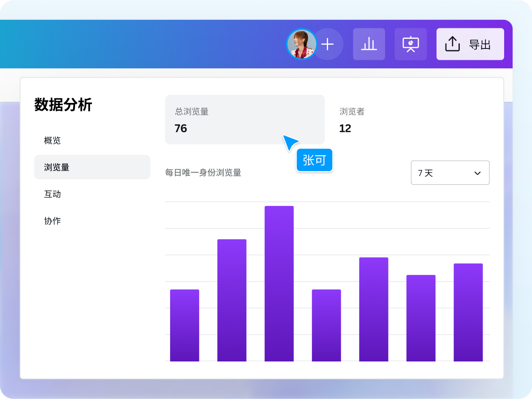This screenshot has width=532, height=399.
Task: Start presentation with the presenter screen icon
Action: [x=410, y=44]
